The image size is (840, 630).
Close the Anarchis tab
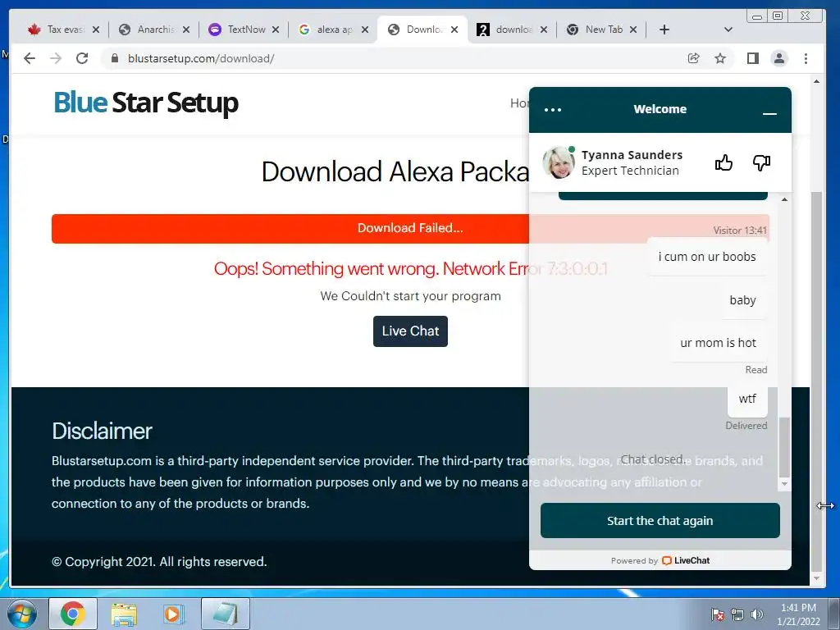coord(186,30)
